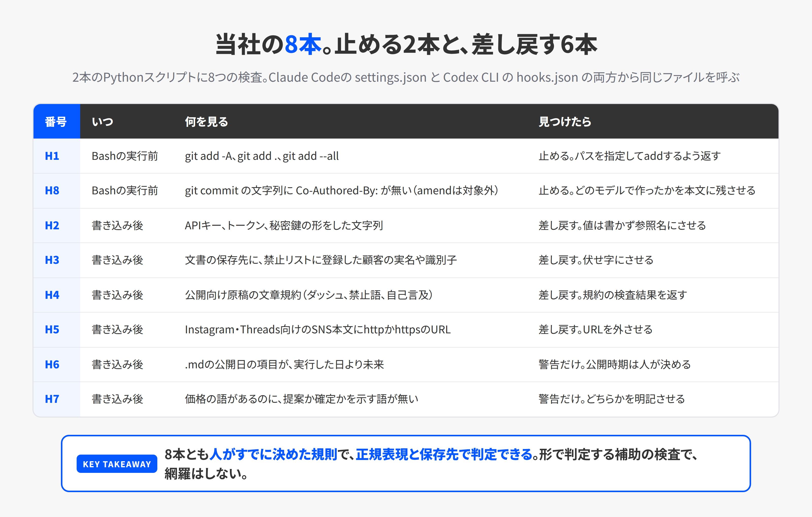Click the cell 公開向け原稿の文章規約
The width and height of the screenshot is (812, 517).
(309, 295)
